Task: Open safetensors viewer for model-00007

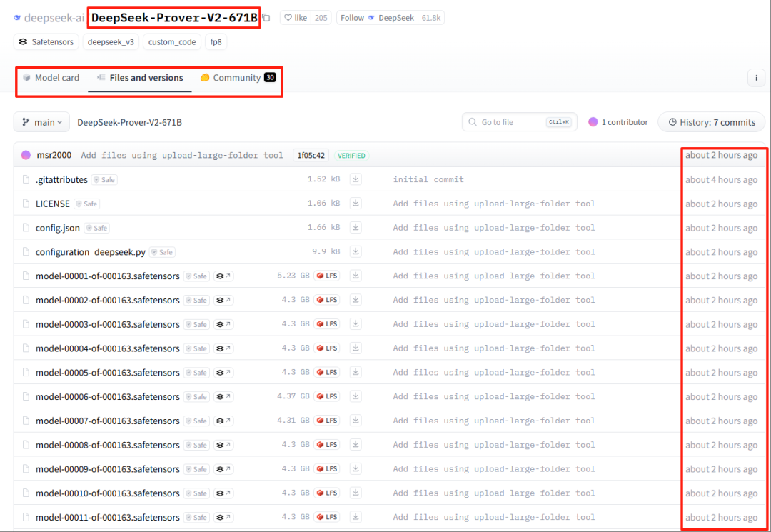Action: [223, 421]
